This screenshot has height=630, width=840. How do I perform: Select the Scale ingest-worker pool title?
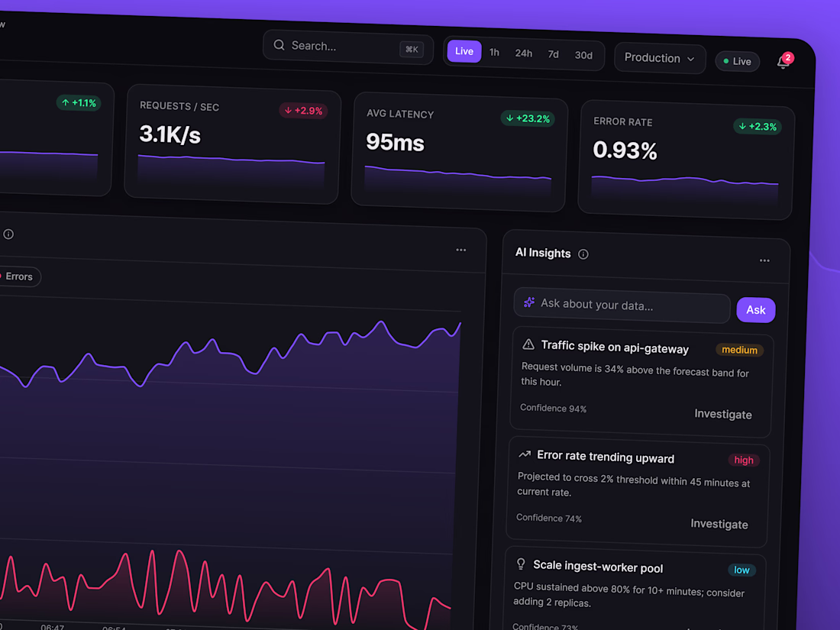pos(598,567)
